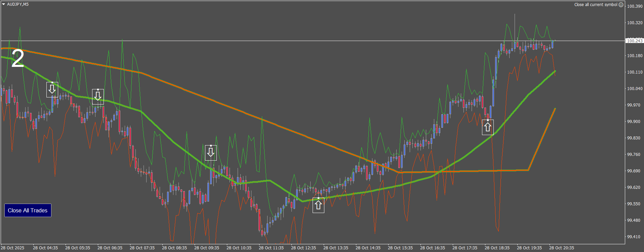Click the '28 Oct 10:35' time label
Screen dimensions: 644x252
click(x=239, y=248)
